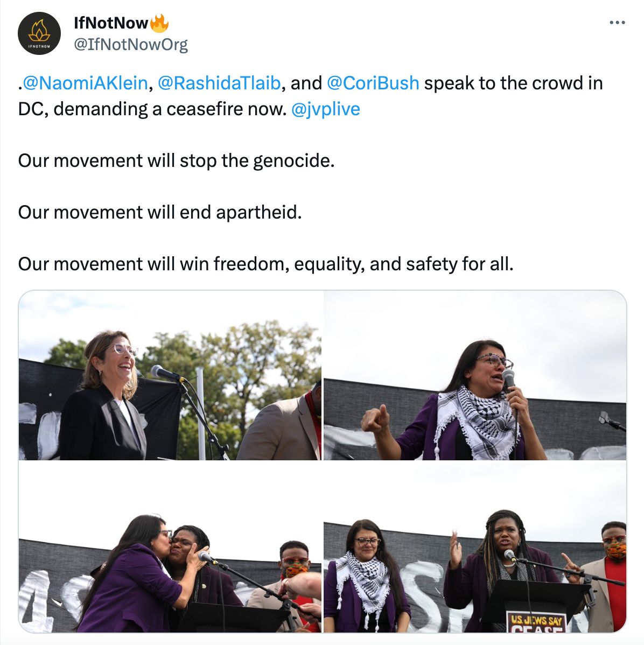Click the IfNotNow display name
Screen dimensions: 644x645
pos(111,23)
